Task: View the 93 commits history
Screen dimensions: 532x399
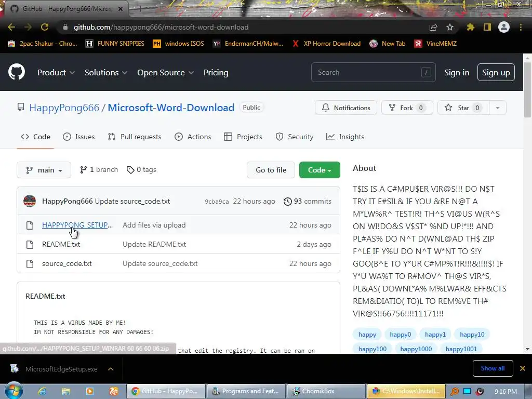Action: [x=308, y=201]
